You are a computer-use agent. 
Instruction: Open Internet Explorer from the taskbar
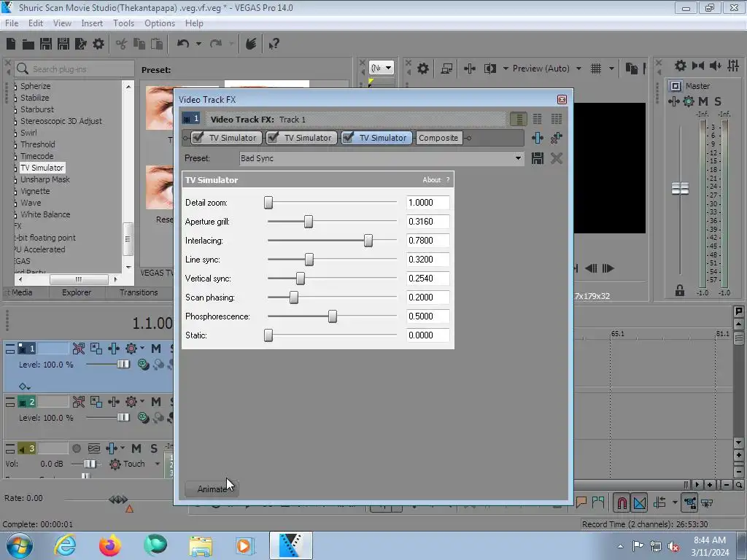pyautogui.click(x=65, y=545)
